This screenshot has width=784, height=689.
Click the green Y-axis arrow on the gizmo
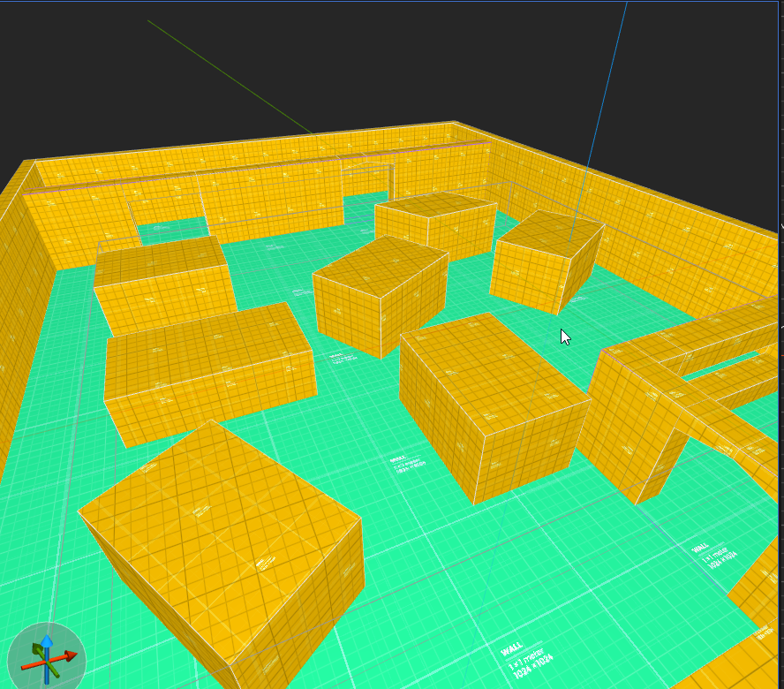(x=35, y=647)
